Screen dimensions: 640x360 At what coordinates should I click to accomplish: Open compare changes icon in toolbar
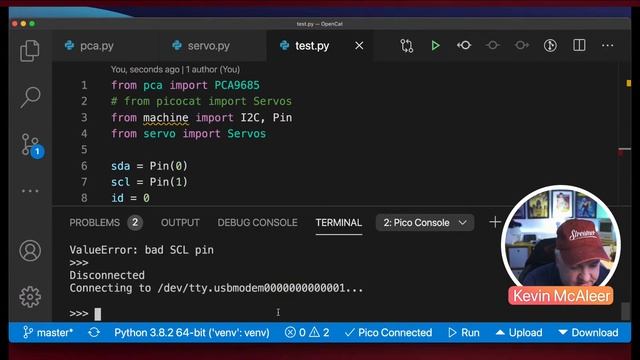407,46
